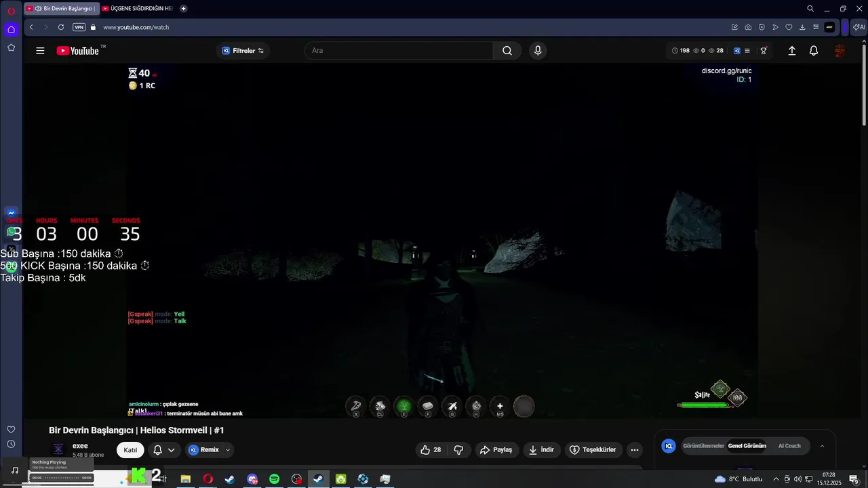Like the video with thumbs up
The image size is (868, 488).
point(431,449)
